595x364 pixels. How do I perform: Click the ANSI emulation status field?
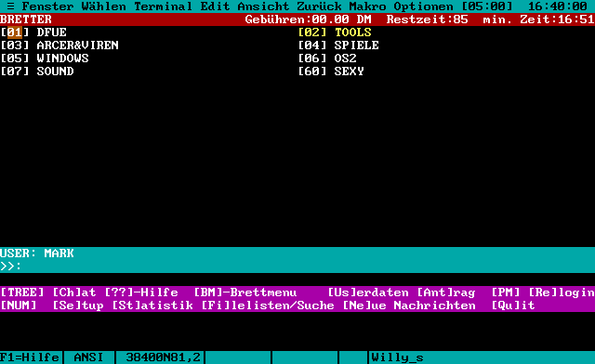click(89, 357)
